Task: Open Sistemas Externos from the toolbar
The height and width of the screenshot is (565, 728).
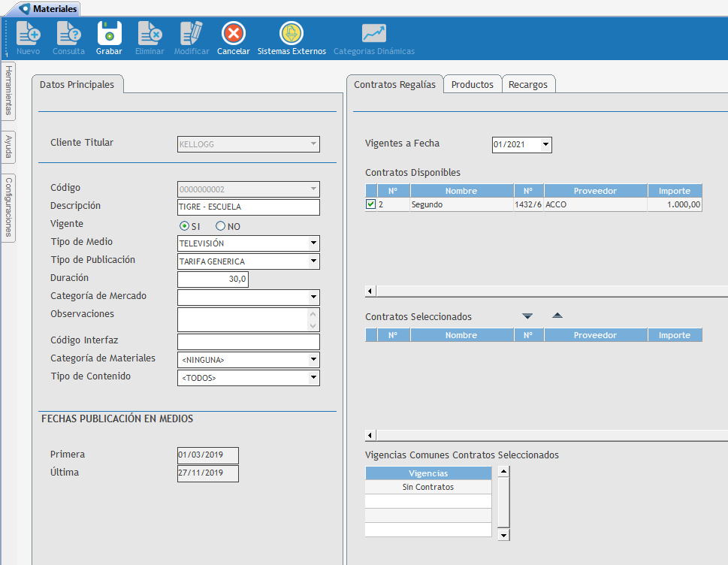Action: pyautogui.click(x=292, y=34)
